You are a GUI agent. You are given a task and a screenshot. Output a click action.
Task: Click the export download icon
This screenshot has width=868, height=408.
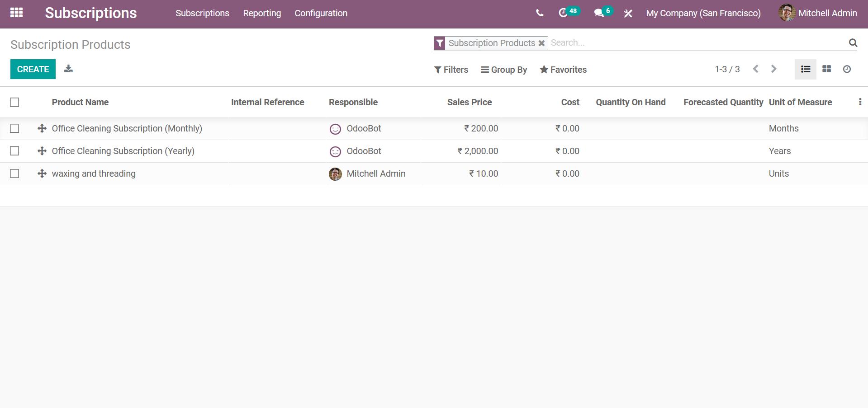tap(68, 69)
